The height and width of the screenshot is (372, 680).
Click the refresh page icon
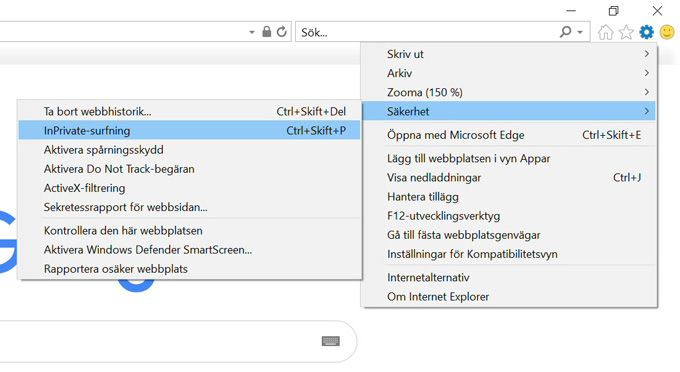pyautogui.click(x=281, y=32)
